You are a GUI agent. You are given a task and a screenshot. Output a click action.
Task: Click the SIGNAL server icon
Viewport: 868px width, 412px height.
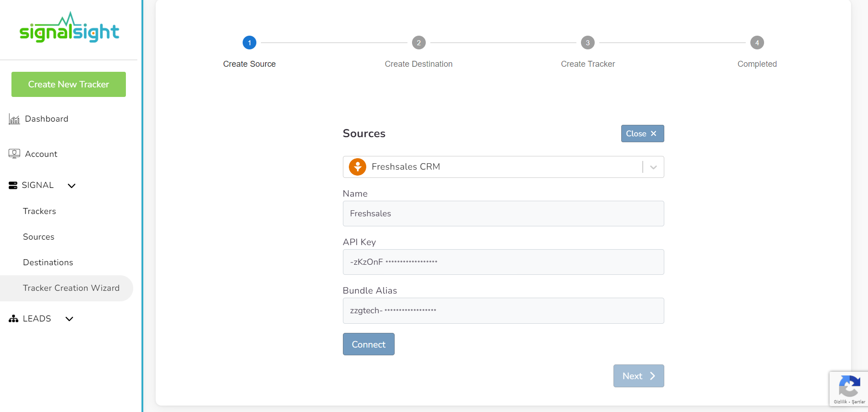point(13,185)
